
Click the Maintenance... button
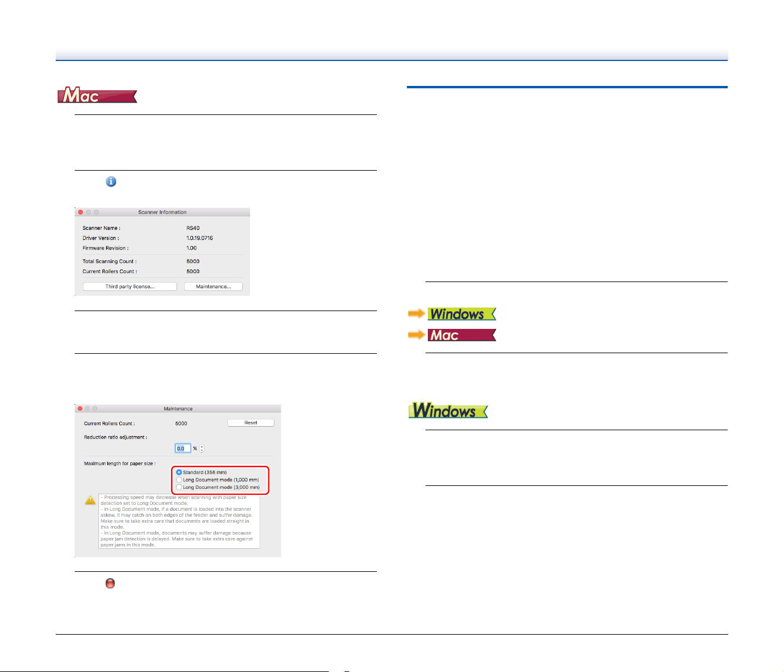click(213, 286)
